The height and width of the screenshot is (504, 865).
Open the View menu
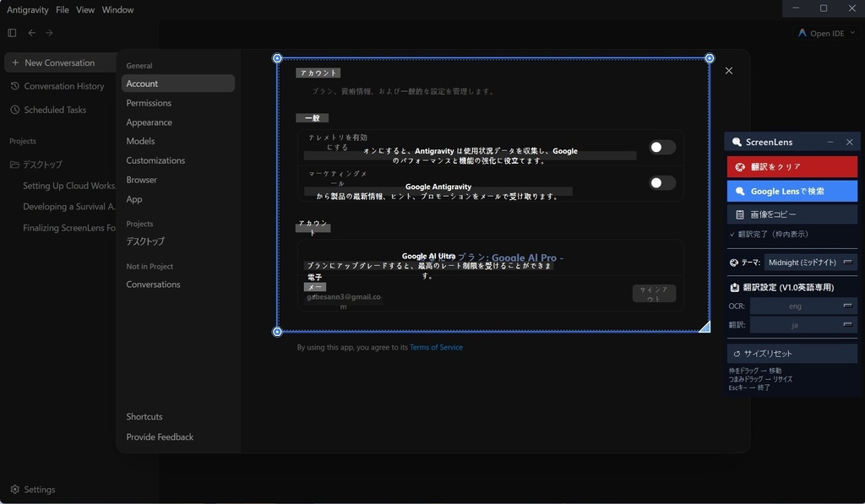coord(85,10)
